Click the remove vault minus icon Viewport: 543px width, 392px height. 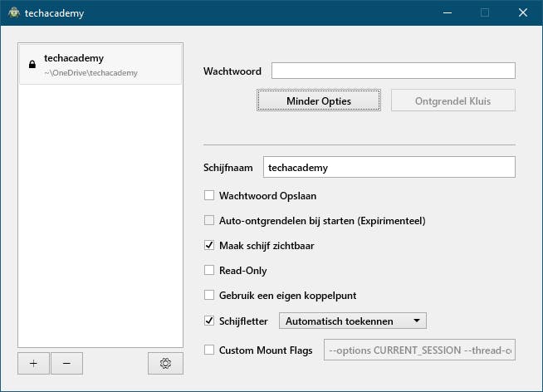coord(66,363)
